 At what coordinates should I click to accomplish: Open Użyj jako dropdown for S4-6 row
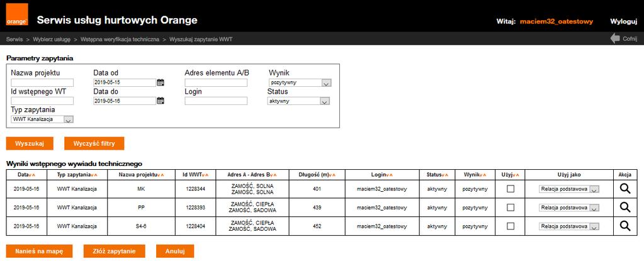pos(569,226)
